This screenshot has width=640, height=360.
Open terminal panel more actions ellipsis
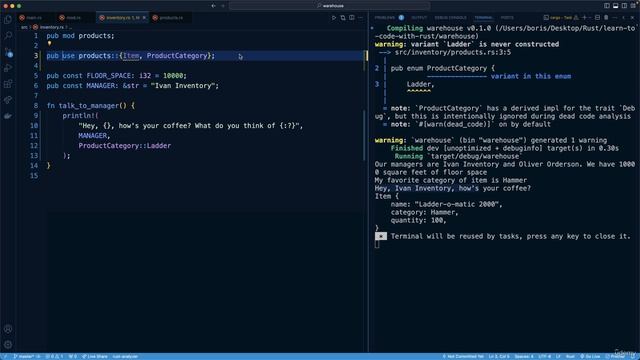click(615, 18)
